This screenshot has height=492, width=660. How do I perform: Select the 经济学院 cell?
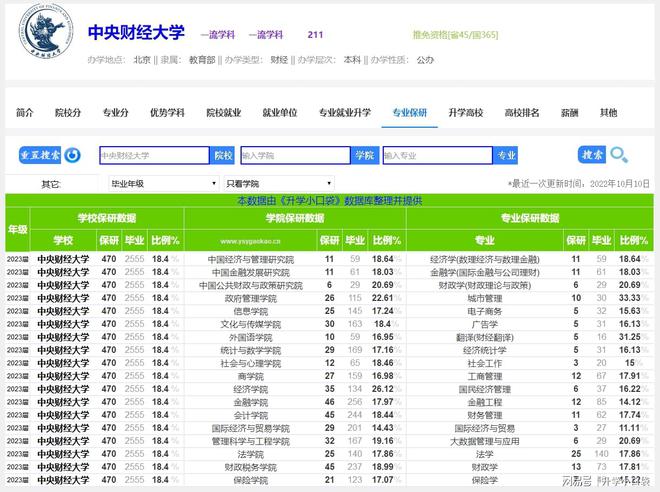pyautogui.click(x=251, y=389)
